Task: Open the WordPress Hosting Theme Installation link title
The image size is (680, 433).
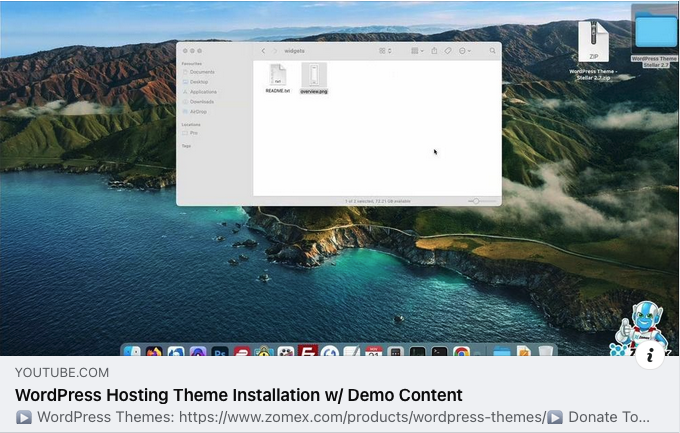Action: [239, 395]
